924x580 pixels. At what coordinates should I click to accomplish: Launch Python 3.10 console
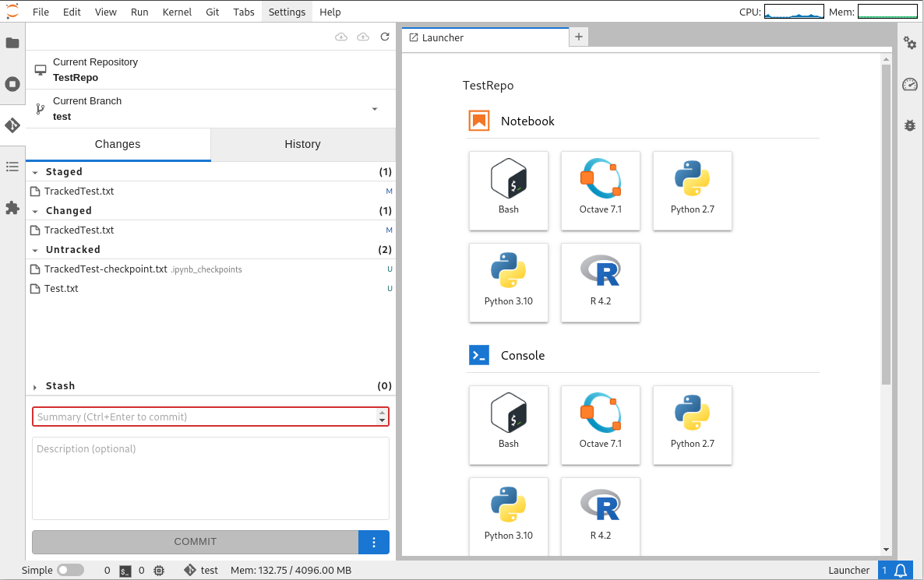[x=509, y=516]
